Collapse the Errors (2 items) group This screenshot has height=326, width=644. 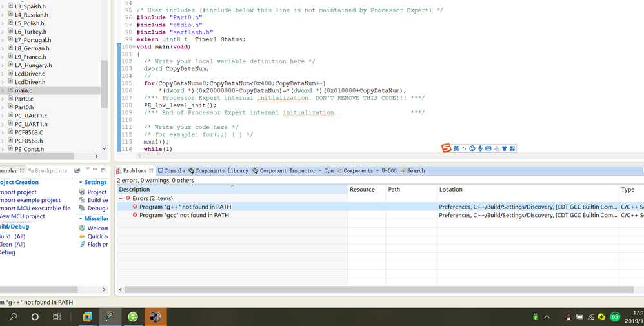click(121, 198)
